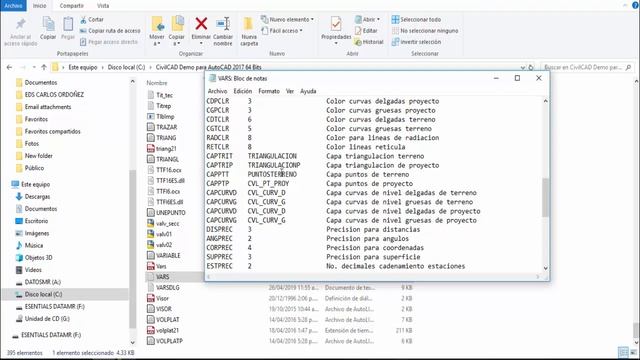
Task: Open Fácil acceso dropdown
Action: [x=282, y=31]
